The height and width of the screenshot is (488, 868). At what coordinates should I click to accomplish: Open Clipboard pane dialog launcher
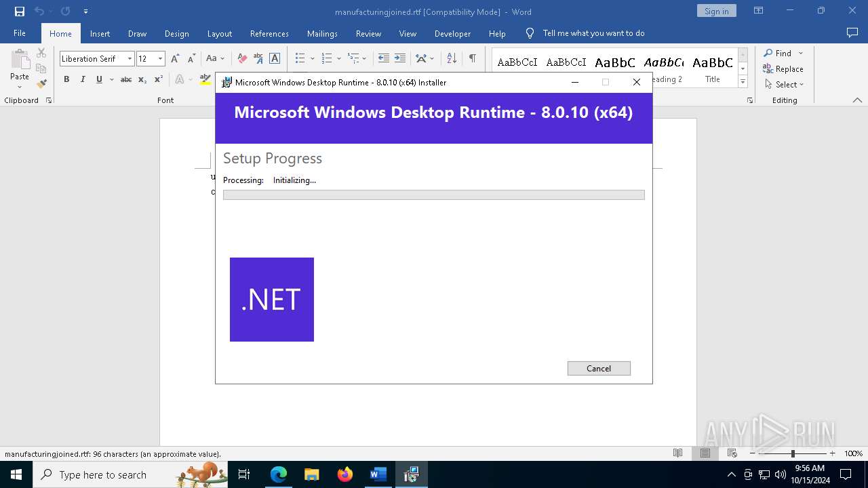(x=49, y=100)
